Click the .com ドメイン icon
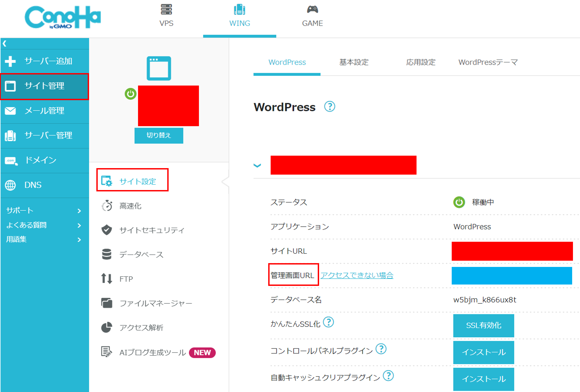Viewport: 580px width, 392px height. coord(11,161)
